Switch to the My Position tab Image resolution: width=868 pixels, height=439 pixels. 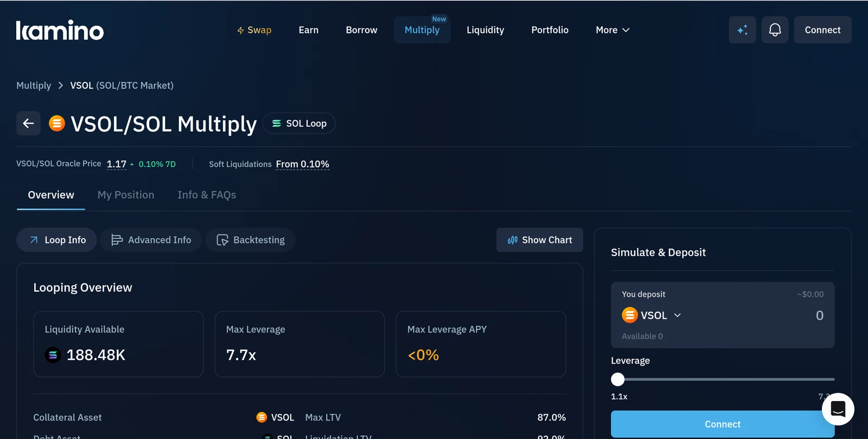(x=126, y=195)
